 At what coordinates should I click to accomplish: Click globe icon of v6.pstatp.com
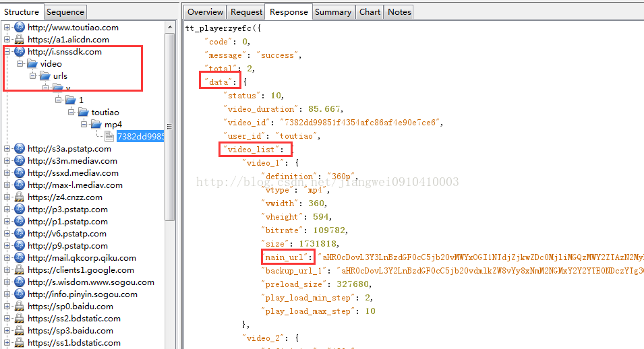click(x=20, y=234)
